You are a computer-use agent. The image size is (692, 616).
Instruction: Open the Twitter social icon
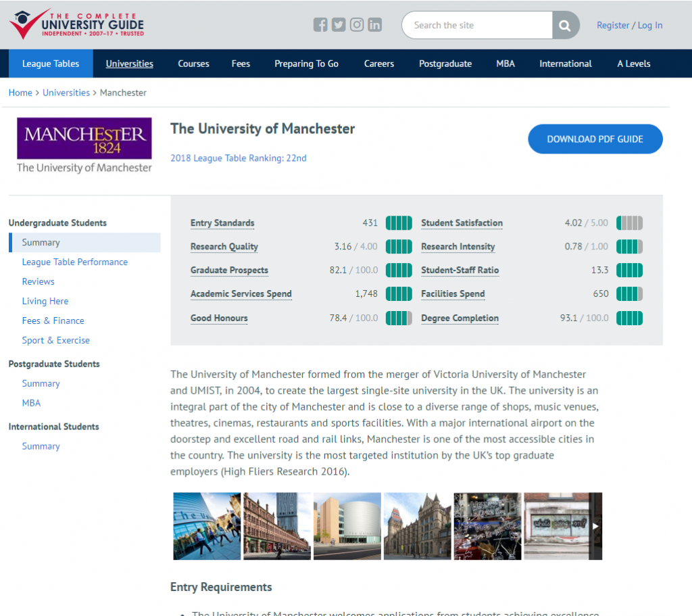339,25
